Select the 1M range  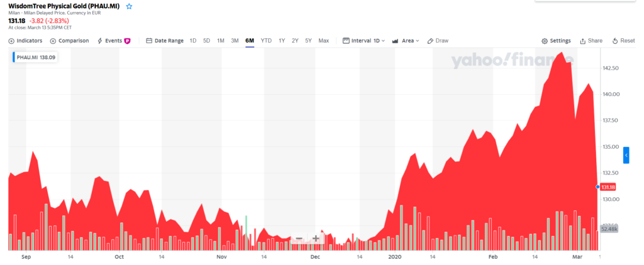221,41
